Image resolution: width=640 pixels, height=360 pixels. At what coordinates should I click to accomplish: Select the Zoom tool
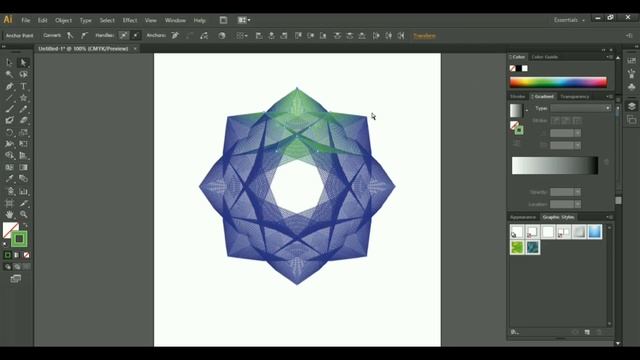pos(23,214)
